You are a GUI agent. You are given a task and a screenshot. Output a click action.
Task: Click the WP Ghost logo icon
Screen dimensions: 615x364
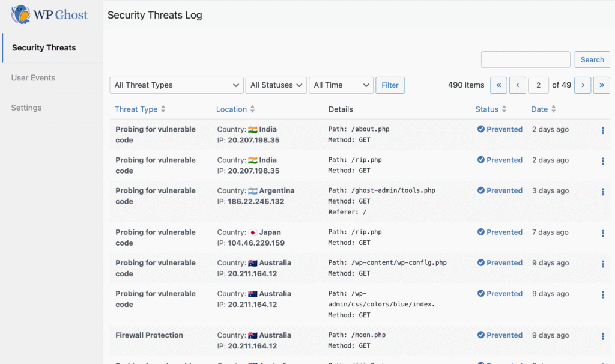point(21,14)
